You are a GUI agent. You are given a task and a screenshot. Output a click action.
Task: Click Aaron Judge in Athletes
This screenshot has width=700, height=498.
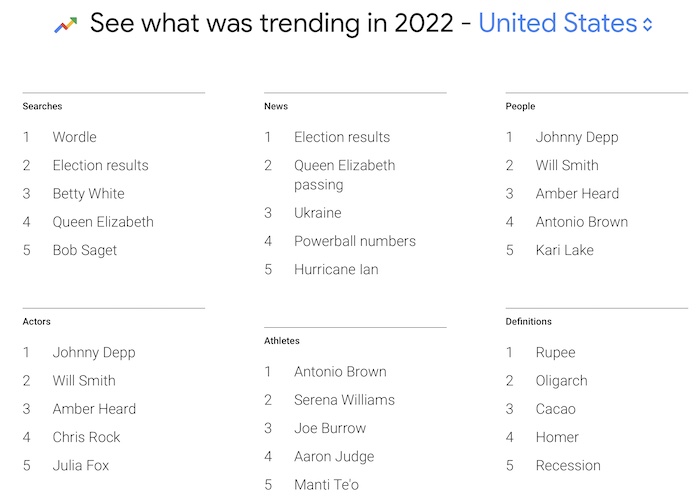point(334,457)
